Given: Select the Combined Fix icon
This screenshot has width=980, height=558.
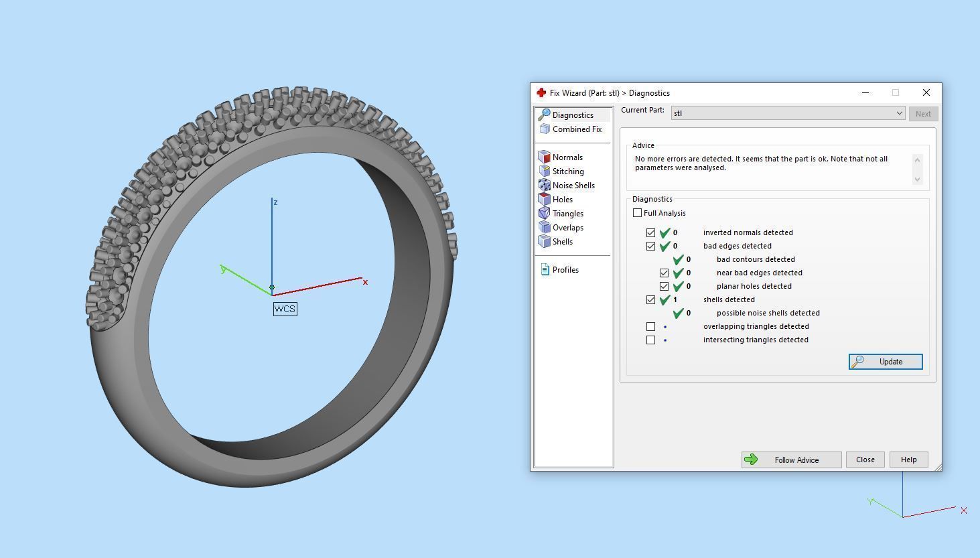Looking at the screenshot, I should 544,129.
